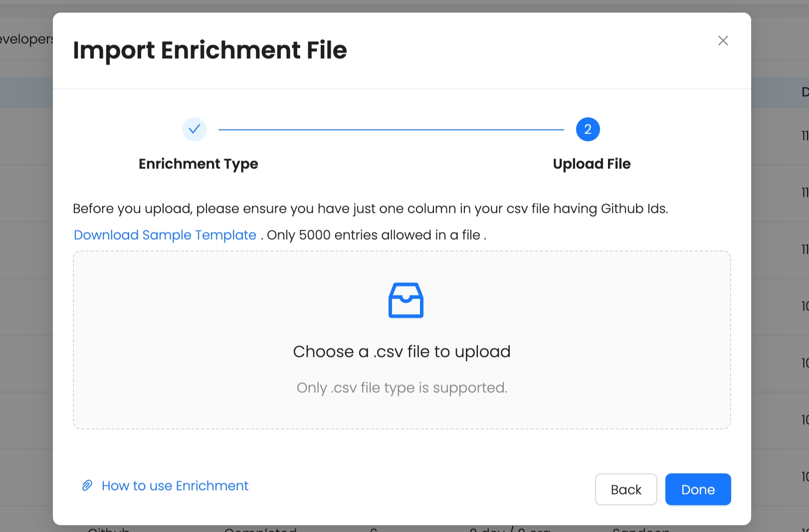Close the Import Enrichment File dialog
This screenshot has width=809, height=532.
click(723, 41)
